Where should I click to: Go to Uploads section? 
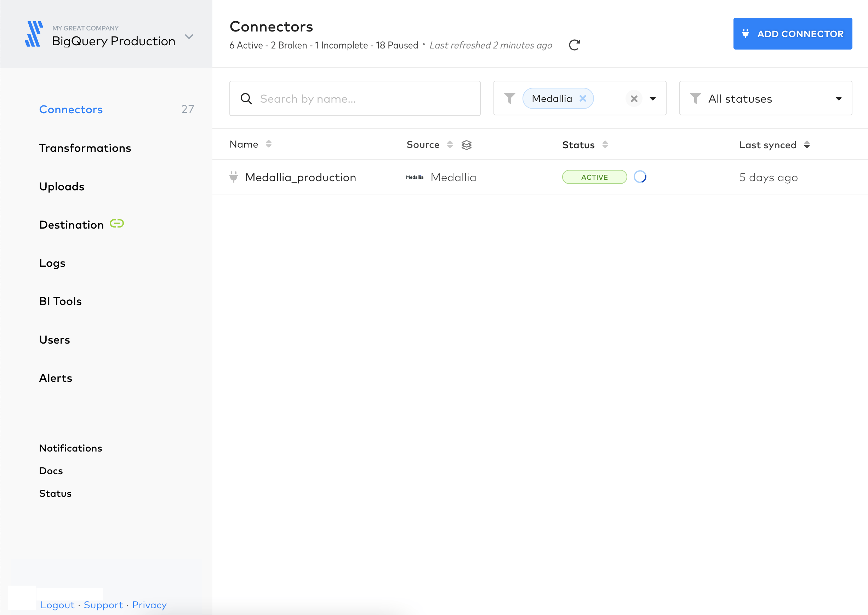pyautogui.click(x=62, y=186)
